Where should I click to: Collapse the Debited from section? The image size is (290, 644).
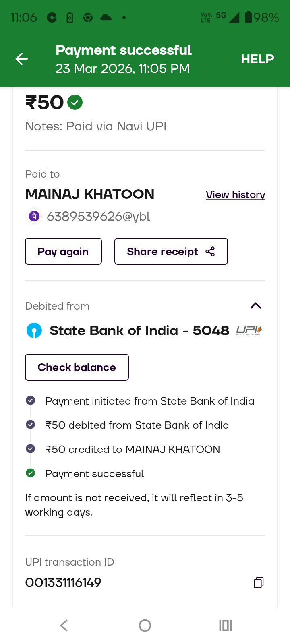256,306
